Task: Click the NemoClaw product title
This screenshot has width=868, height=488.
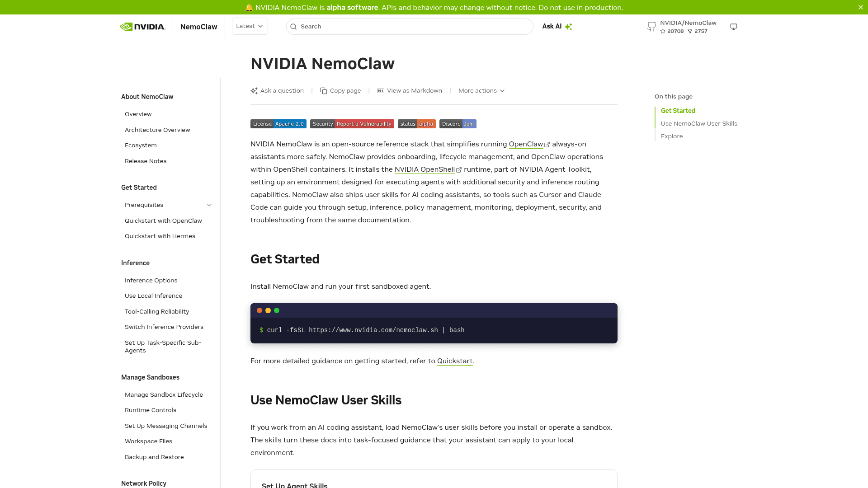Action: 199,27
